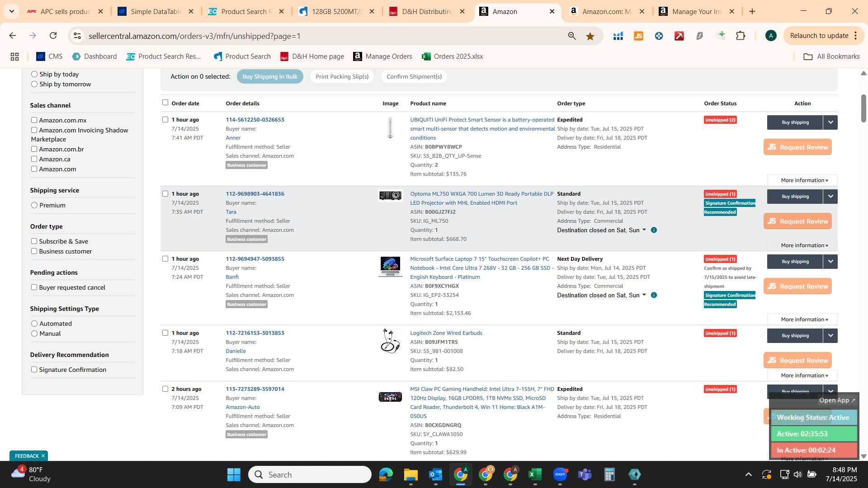Image resolution: width=868 pixels, height=488 pixels.
Task: Open the CMS bookmark
Action: point(49,56)
